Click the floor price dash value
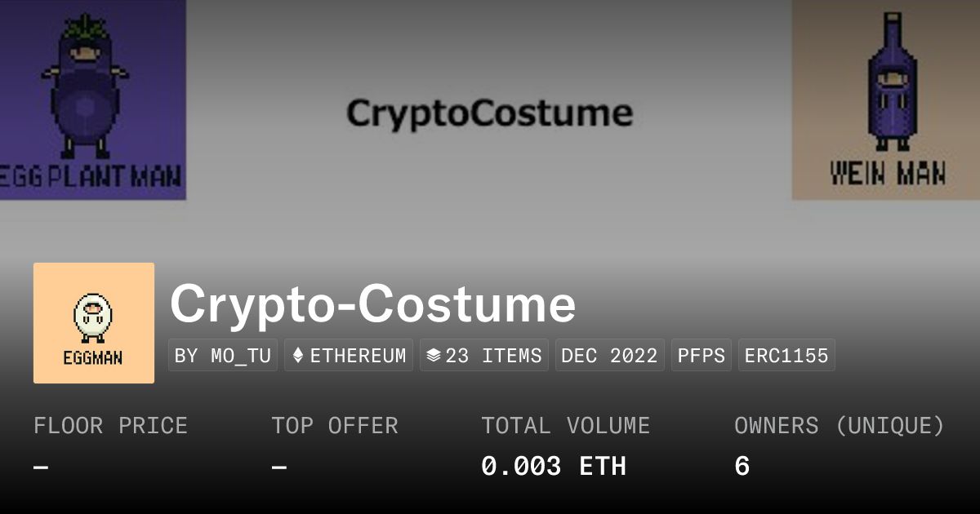Image resolution: width=980 pixels, height=514 pixels. 41,467
